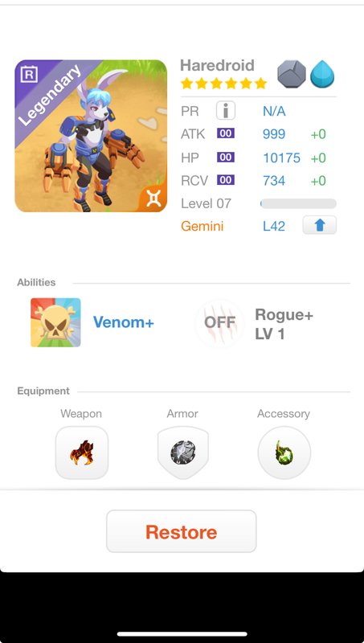Image resolution: width=364 pixels, height=643 pixels.
Task: Tap the Gemini zodiac badge on portrait
Action: (x=153, y=198)
